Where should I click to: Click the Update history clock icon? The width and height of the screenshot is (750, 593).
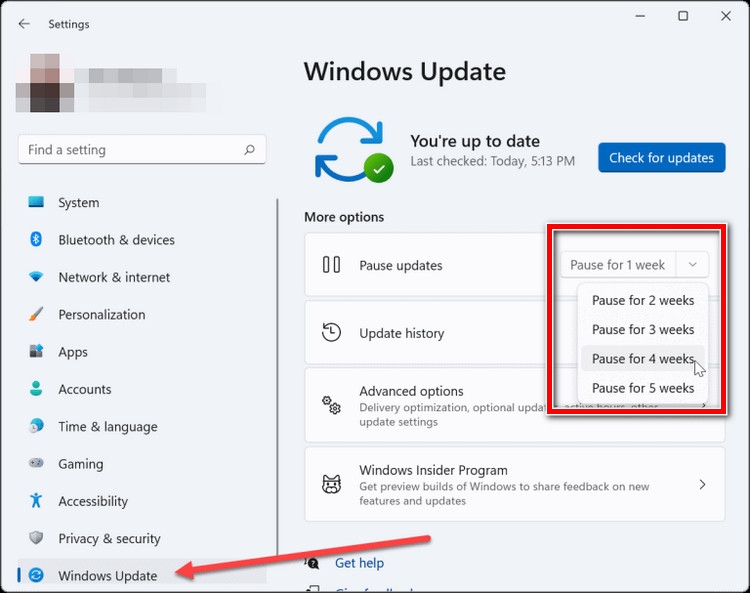(331, 332)
